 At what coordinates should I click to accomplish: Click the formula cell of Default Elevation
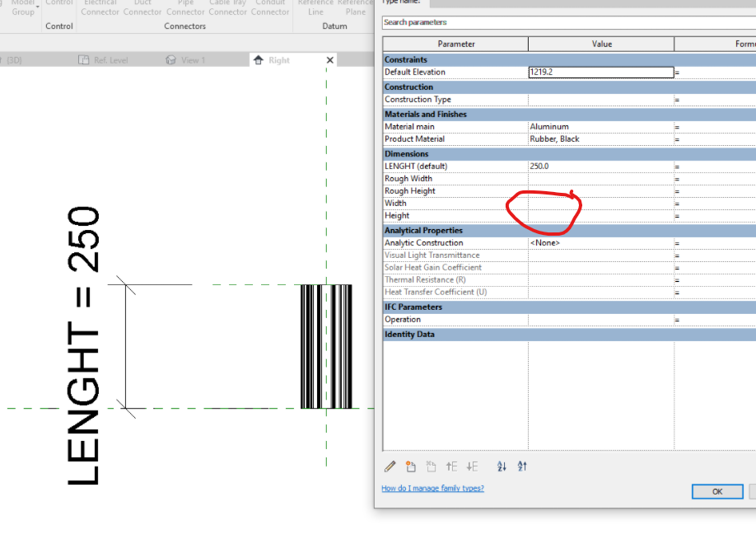point(715,72)
